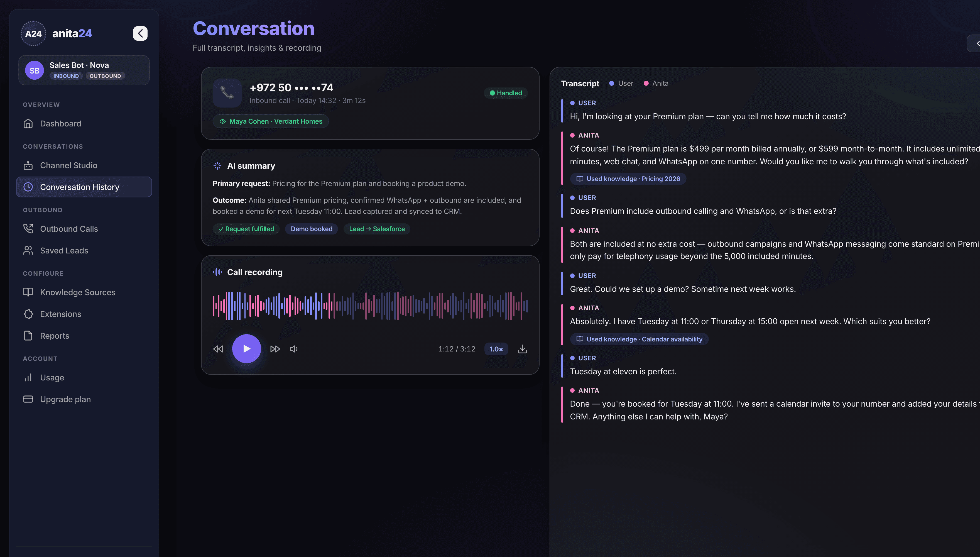Click the Knowledge Sources book icon
This screenshot has height=557, width=980.
[x=28, y=292]
